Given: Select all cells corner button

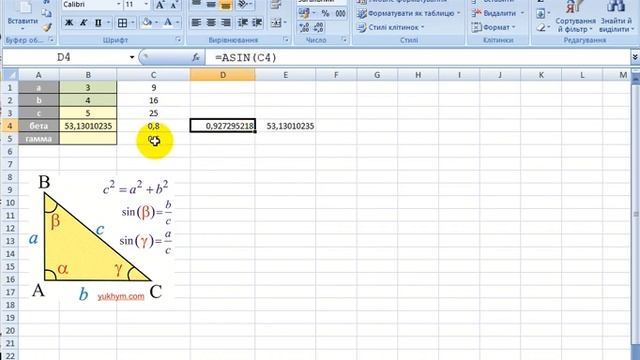Looking at the screenshot, I should click(10, 75).
